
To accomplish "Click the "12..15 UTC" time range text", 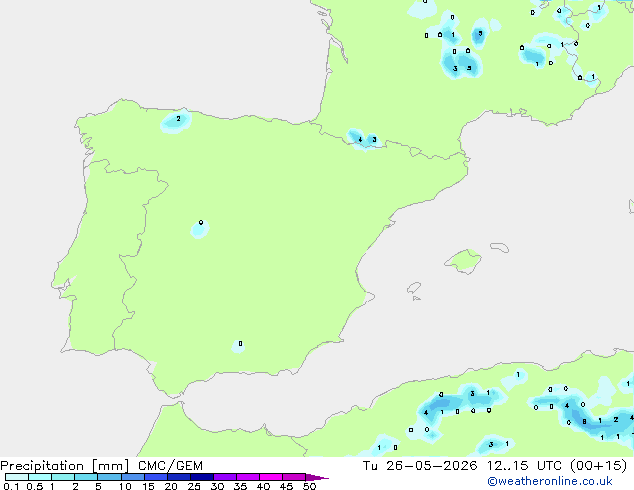I will [x=524, y=466].
